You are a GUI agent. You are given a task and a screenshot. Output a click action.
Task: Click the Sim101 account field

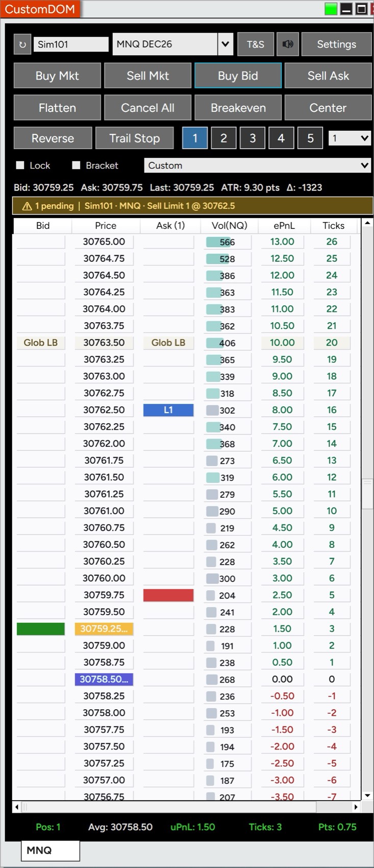pos(71,44)
